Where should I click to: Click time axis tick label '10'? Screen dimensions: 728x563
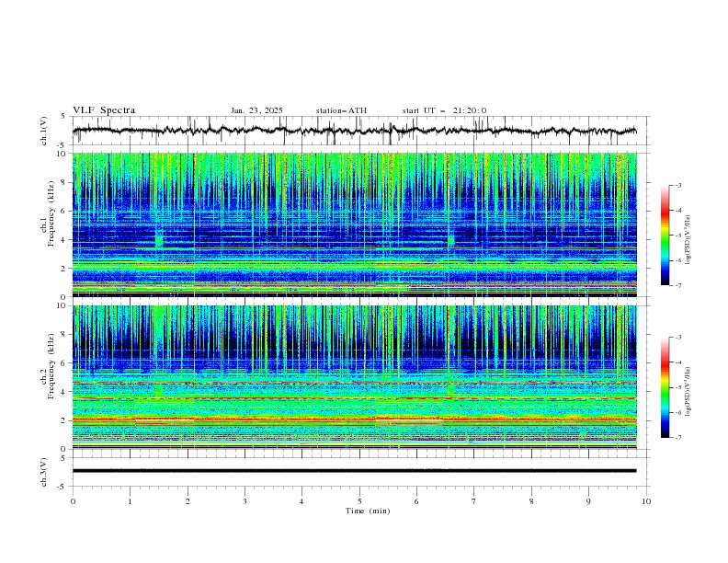(x=646, y=501)
